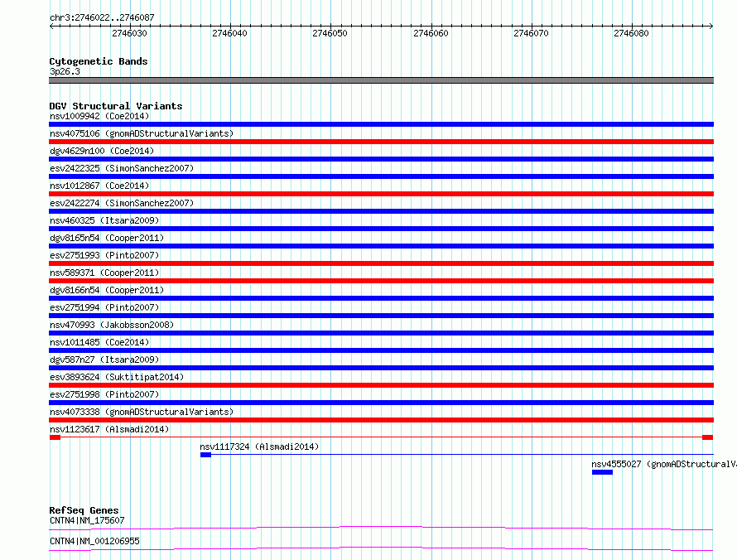Click the red bar under esv2751993
Viewport: 737px width, 560px height.
(x=381, y=263)
